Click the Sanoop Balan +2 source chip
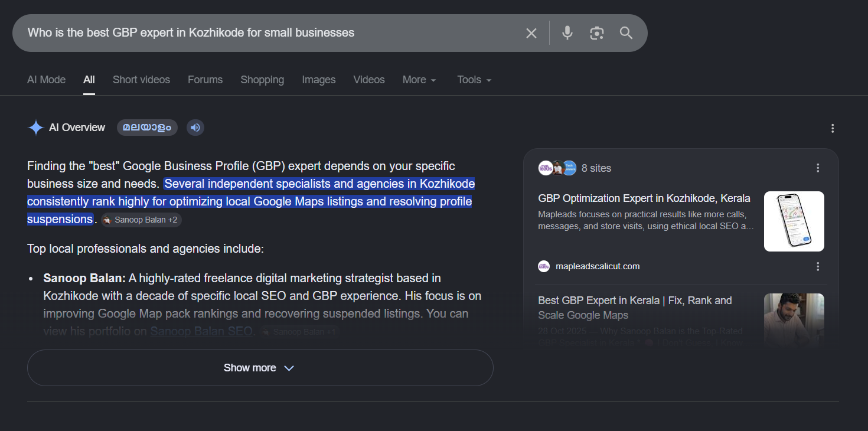Viewport: 868px width, 431px height. click(141, 220)
